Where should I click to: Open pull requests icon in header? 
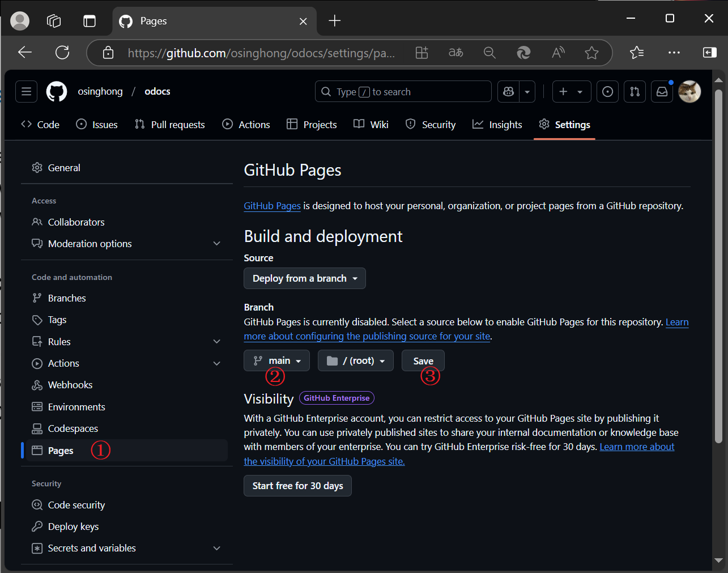635,91
